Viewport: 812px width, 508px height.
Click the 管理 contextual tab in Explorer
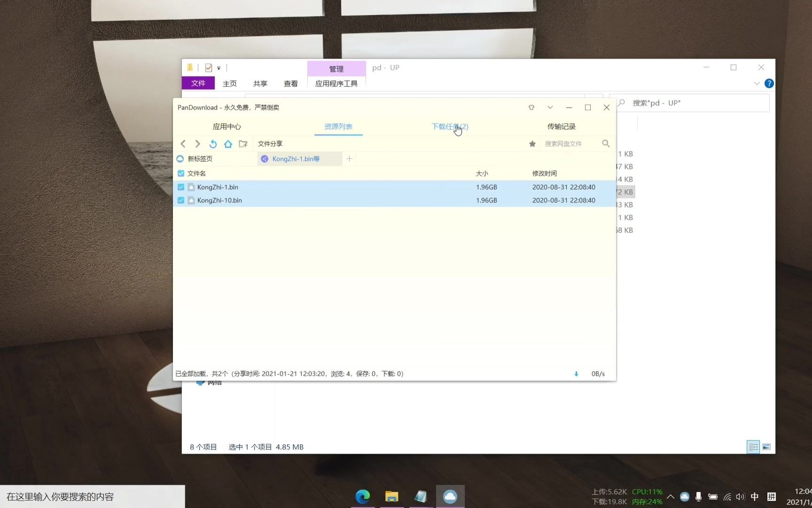[x=336, y=69]
